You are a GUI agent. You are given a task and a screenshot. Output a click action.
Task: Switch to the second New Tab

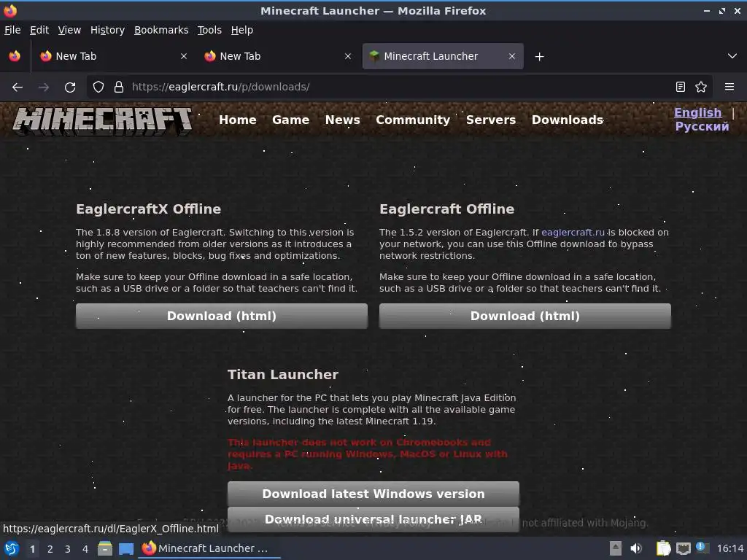(277, 56)
